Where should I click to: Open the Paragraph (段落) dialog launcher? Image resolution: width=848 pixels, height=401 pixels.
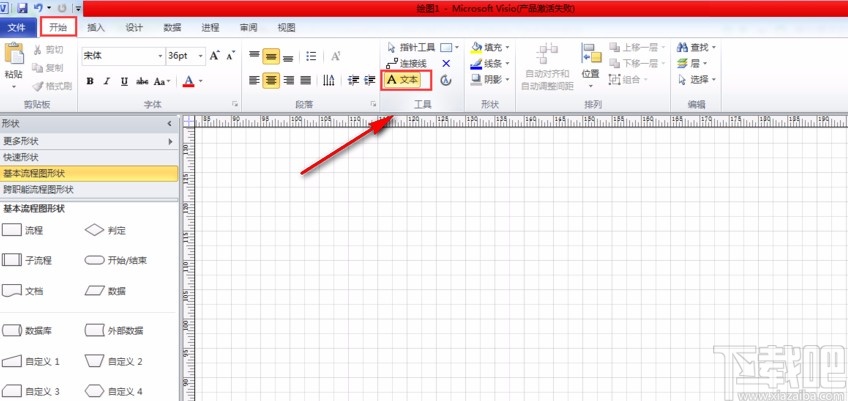pos(373,104)
